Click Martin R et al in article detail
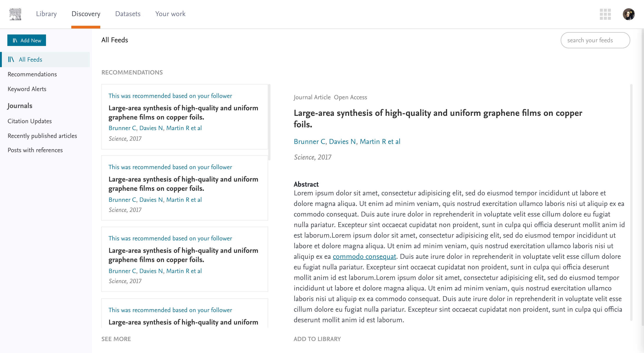Viewport: 644px width, 353px height. coord(380,142)
